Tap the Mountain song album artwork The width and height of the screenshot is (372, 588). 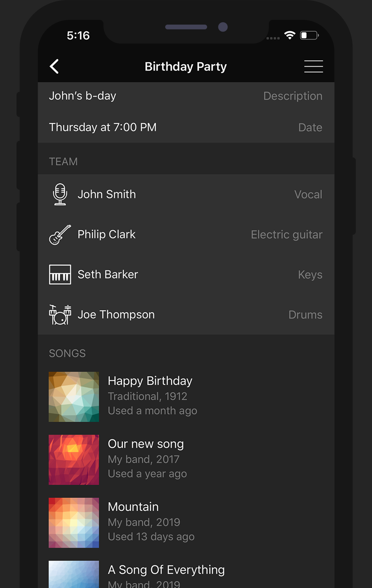pos(74,523)
